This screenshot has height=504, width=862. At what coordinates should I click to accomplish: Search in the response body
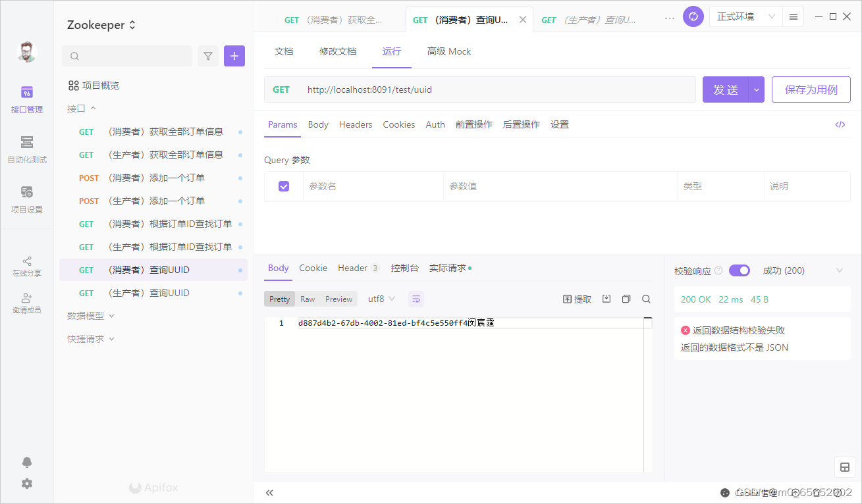[x=646, y=299]
